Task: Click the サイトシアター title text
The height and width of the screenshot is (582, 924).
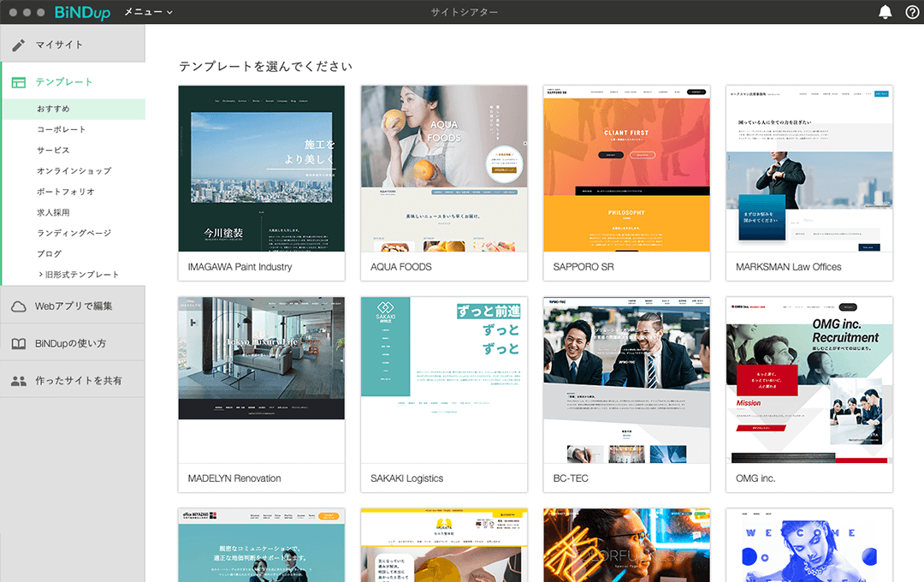Action: (465, 12)
